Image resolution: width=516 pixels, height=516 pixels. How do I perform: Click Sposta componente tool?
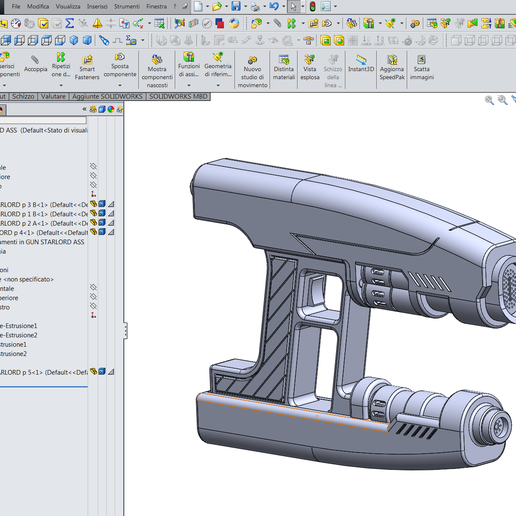120,65
